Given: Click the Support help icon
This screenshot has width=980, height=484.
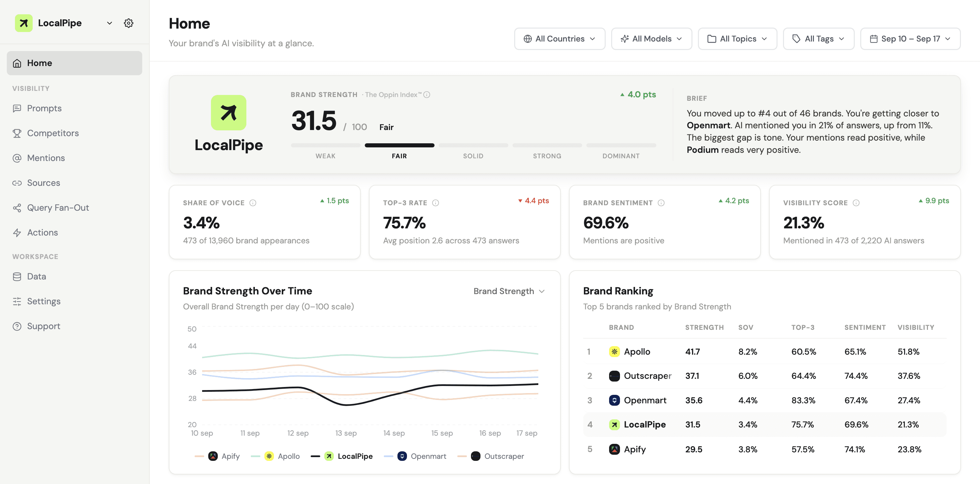Looking at the screenshot, I should click(x=17, y=326).
